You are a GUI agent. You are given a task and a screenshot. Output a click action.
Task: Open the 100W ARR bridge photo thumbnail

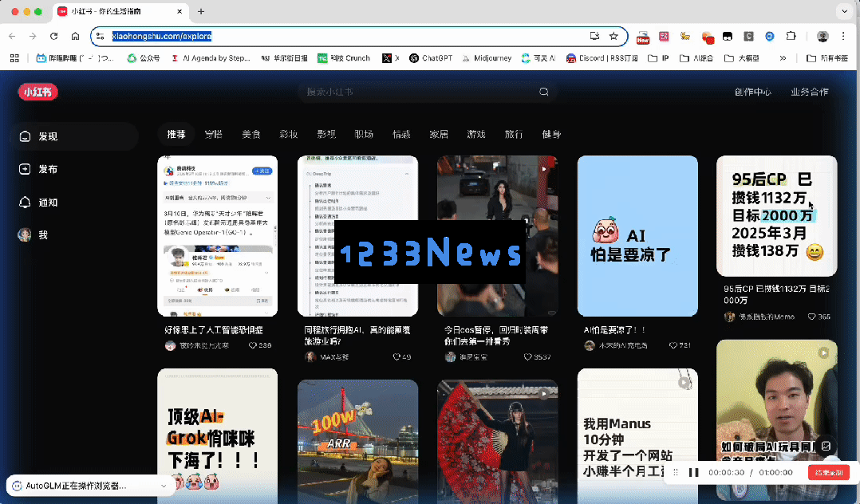pos(357,442)
